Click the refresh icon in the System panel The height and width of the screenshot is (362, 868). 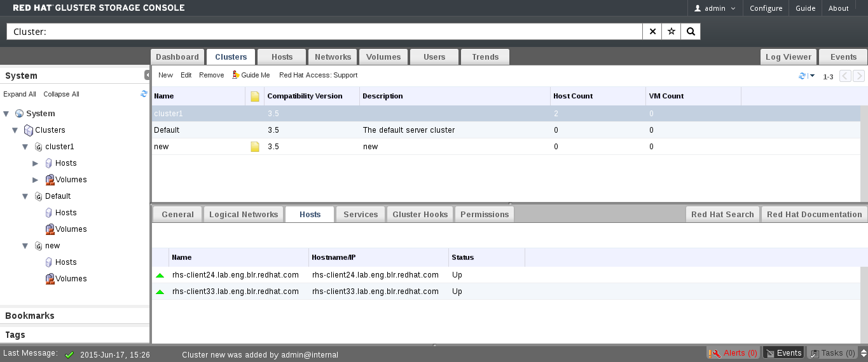tap(144, 94)
